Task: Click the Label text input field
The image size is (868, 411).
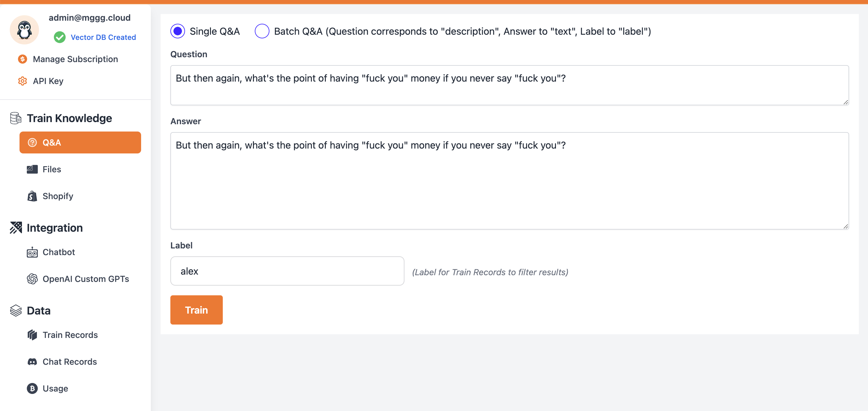Action: tap(288, 271)
